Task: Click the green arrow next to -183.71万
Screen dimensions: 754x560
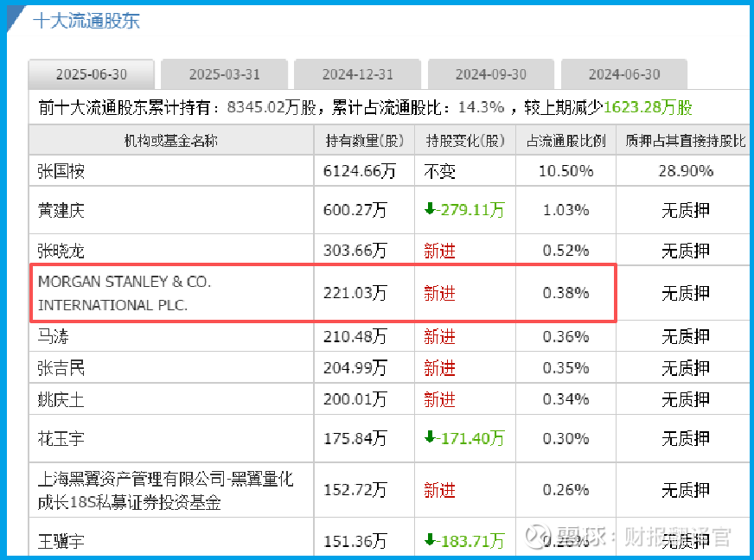Action: [x=431, y=541]
